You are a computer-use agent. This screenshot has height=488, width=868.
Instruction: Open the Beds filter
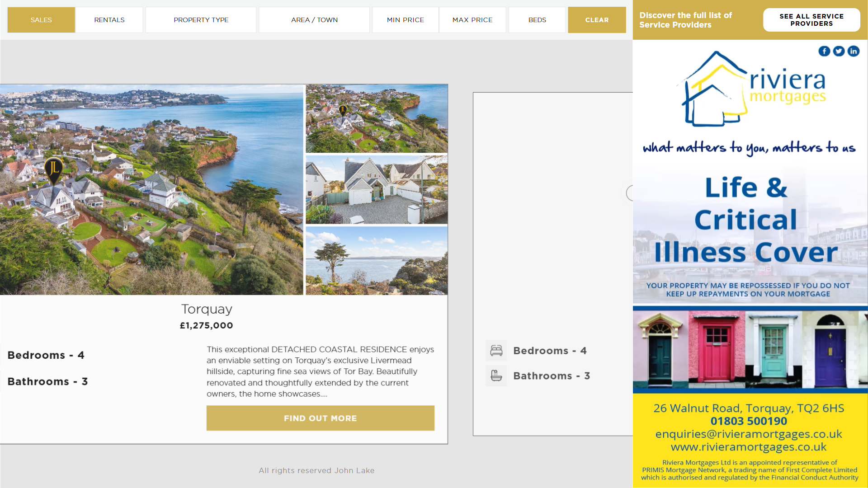click(537, 20)
